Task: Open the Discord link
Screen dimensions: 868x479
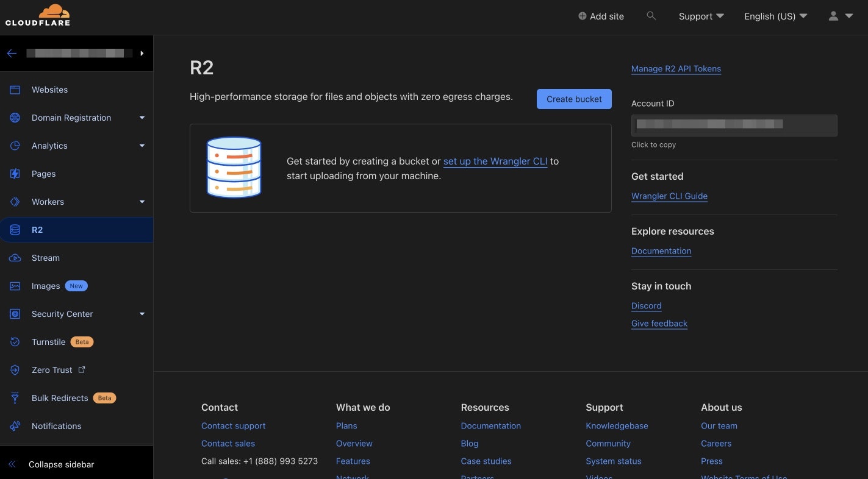Action: [647, 306]
